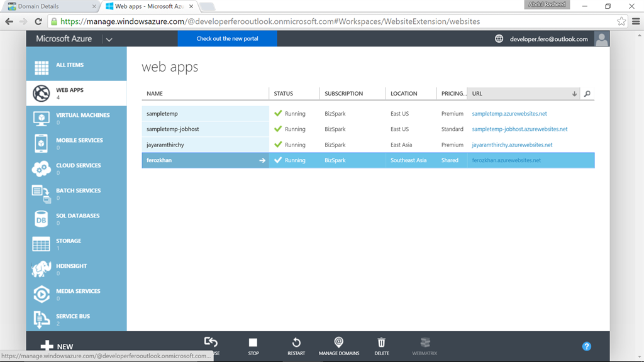
Task: Open the help question mark icon
Action: [x=587, y=346]
